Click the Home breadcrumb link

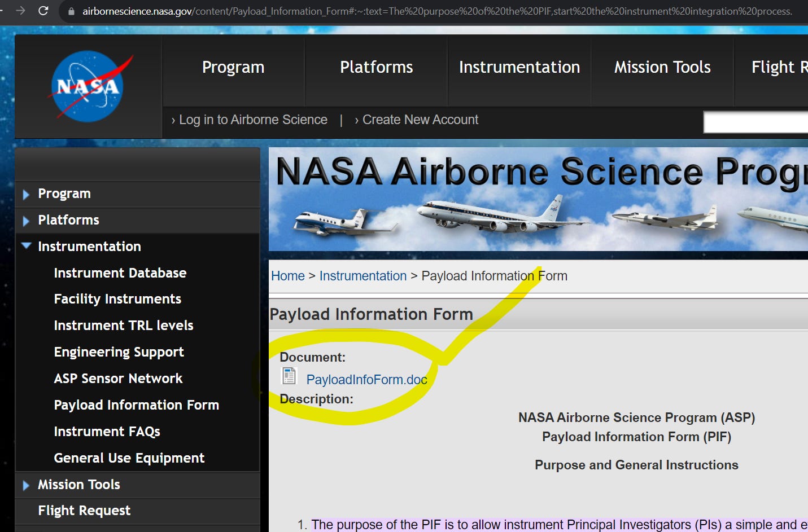click(288, 276)
